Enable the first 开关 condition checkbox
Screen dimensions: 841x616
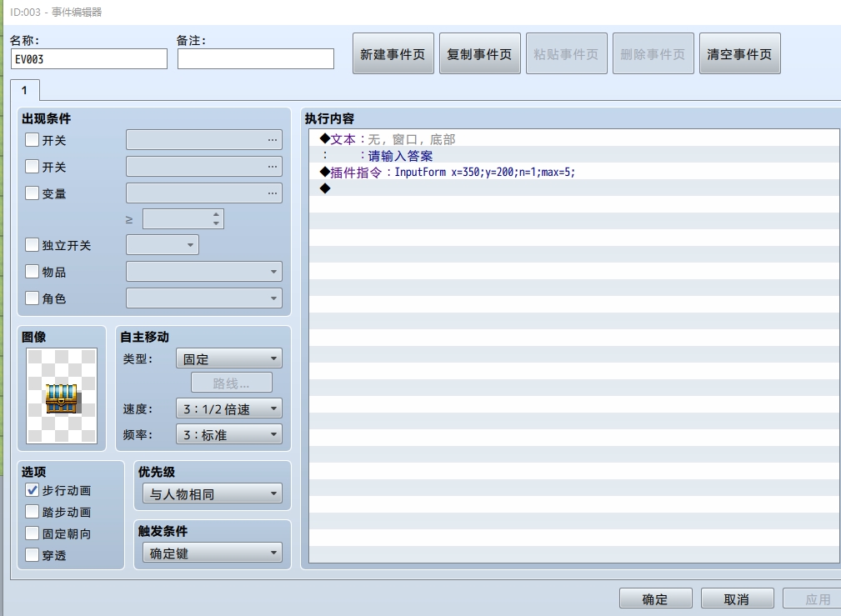pos(33,140)
